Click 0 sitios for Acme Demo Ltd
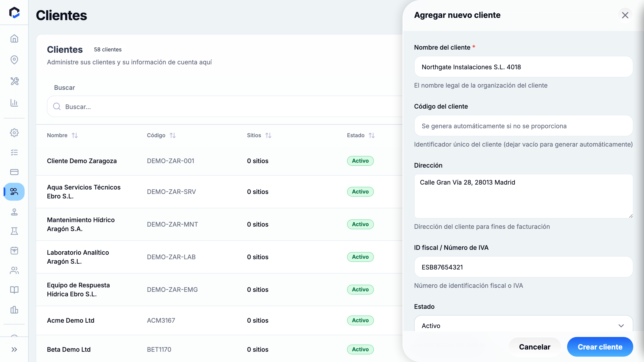 coord(258,320)
